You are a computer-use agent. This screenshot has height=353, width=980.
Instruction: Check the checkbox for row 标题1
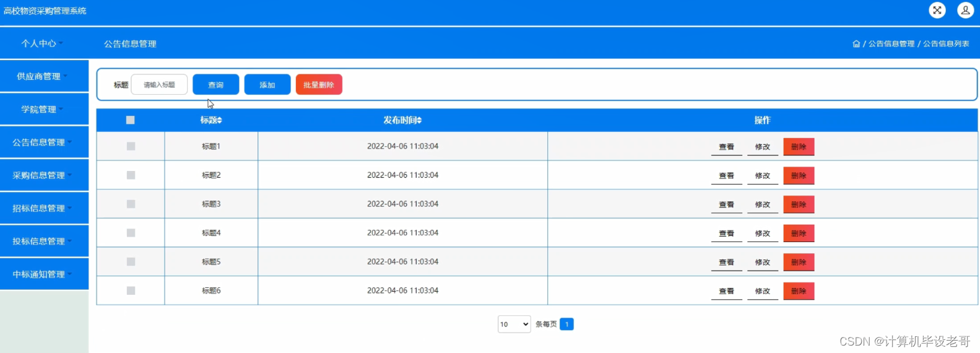point(131,146)
